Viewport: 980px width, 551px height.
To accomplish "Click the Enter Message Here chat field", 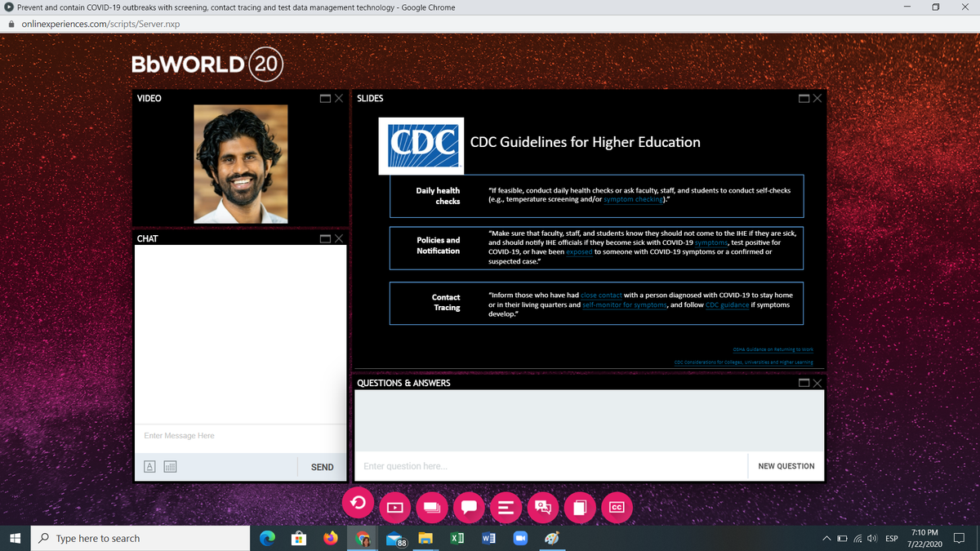I will [x=240, y=436].
